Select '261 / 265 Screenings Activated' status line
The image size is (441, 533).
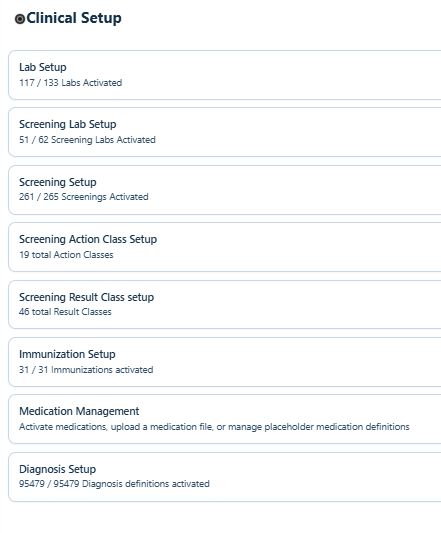(84, 197)
